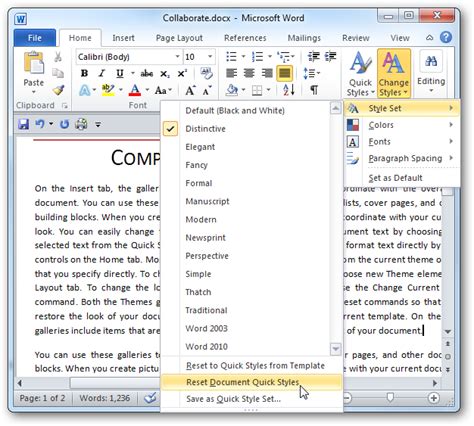Apply superscript formatting
Image resolution: width=474 pixels, height=426 pixels.
point(182,73)
